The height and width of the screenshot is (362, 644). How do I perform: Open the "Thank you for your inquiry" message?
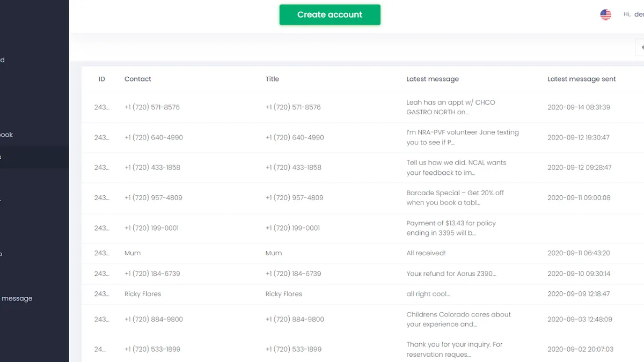[455, 349]
